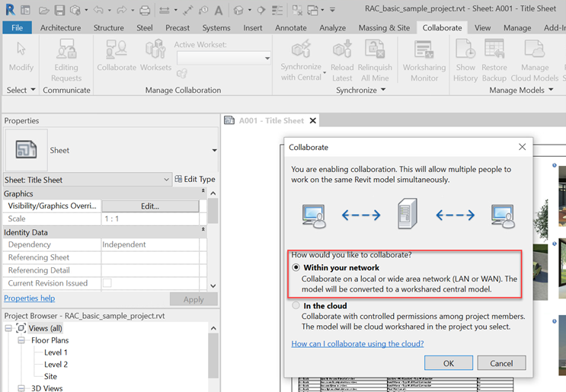Click the Edit... Visibility/Graphics button
Viewport: 566px width, 392px height.
pyautogui.click(x=150, y=206)
